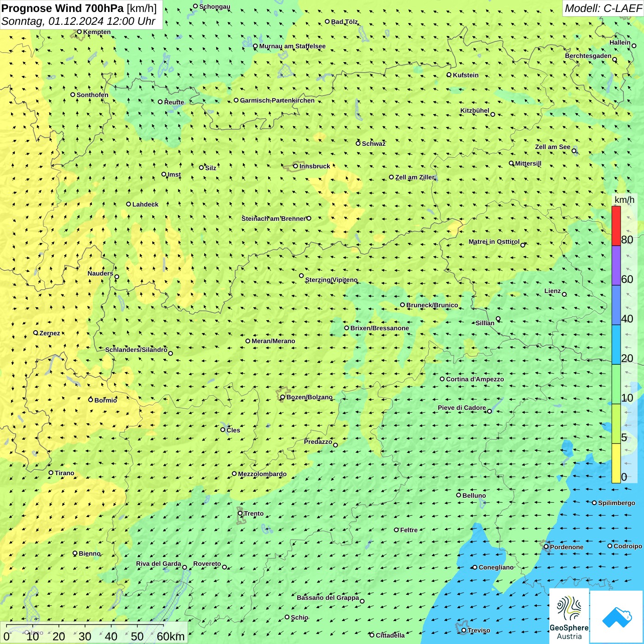
Task: Click the Zell am See label
Action: click(552, 147)
